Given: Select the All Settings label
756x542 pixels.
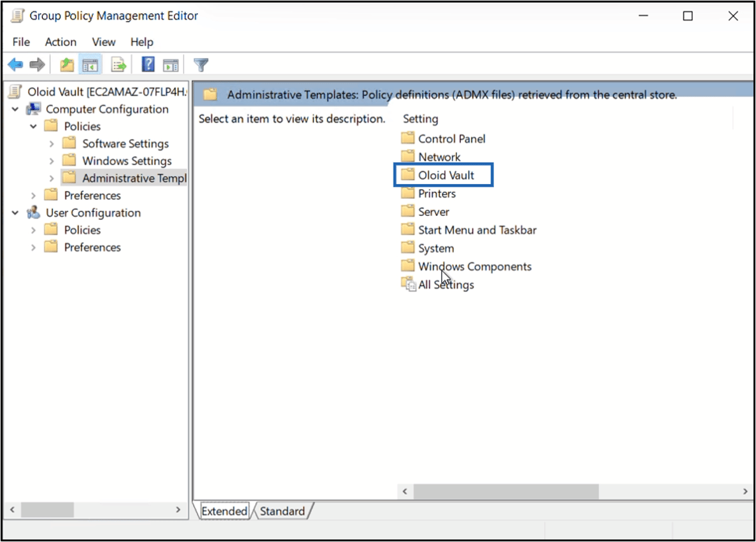Looking at the screenshot, I should [x=446, y=285].
